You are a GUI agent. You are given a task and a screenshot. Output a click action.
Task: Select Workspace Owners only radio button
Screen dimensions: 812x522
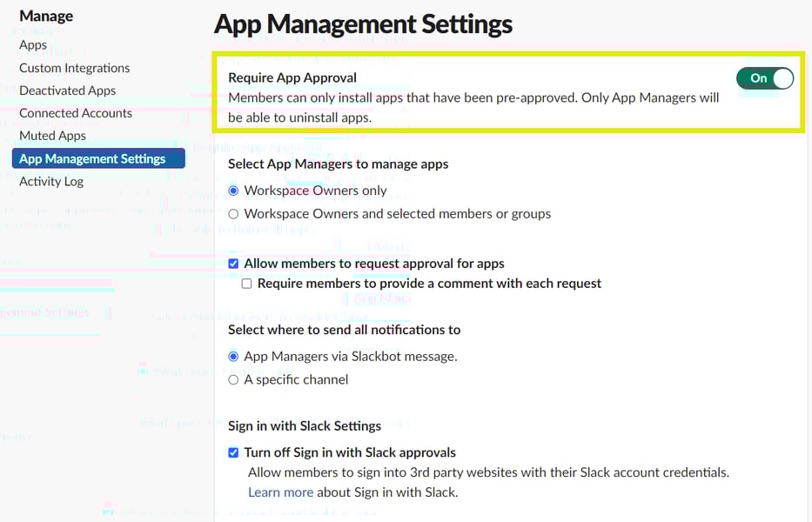233,191
